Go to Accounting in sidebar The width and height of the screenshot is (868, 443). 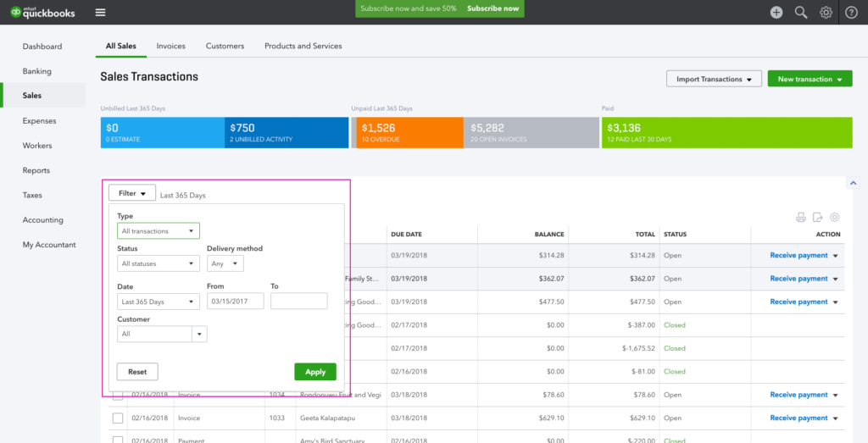(x=42, y=219)
